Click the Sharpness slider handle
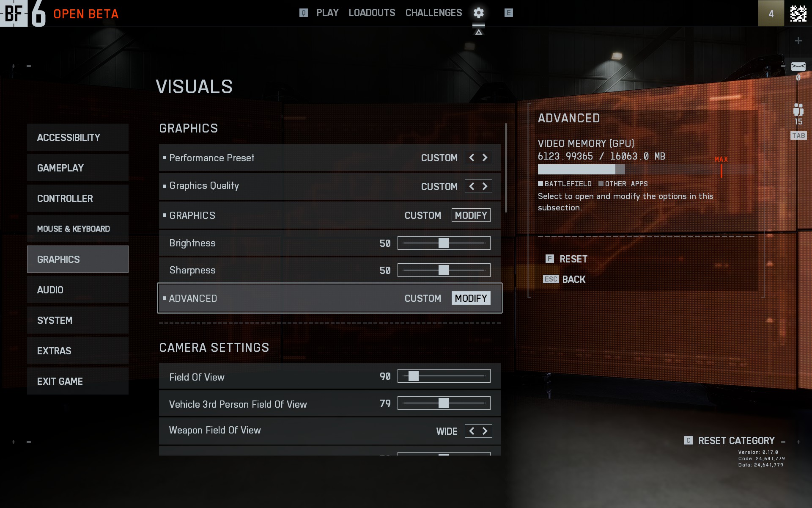The height and width of the screenshot is (508, 812). coord(443,270)
